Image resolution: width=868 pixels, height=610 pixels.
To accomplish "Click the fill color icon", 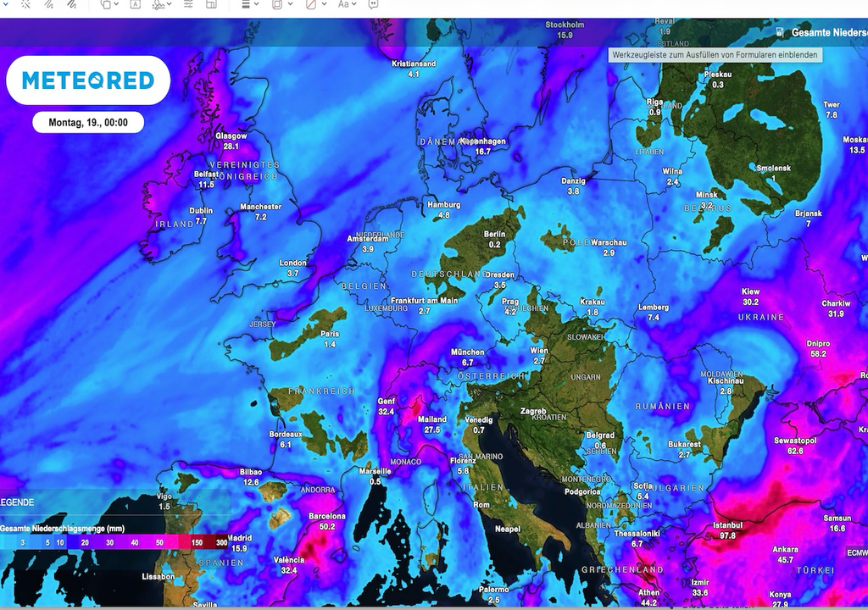I will 311,4.
